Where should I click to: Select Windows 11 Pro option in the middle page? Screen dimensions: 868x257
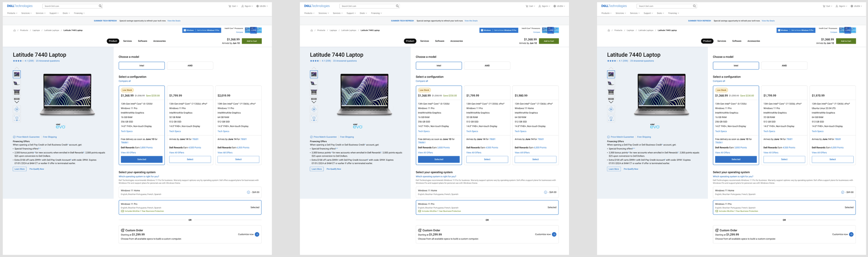487,207
